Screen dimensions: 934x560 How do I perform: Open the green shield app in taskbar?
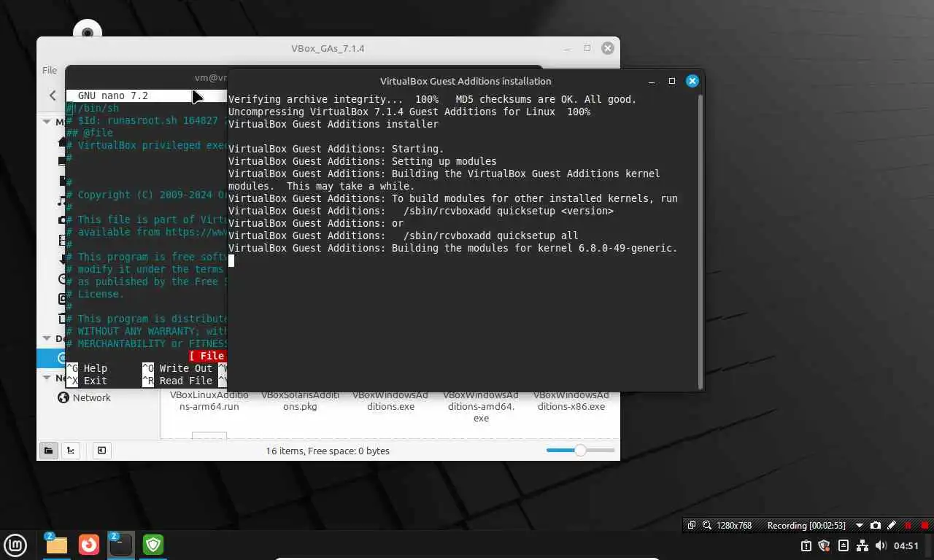pyautogui.click(x=153, y=544)
